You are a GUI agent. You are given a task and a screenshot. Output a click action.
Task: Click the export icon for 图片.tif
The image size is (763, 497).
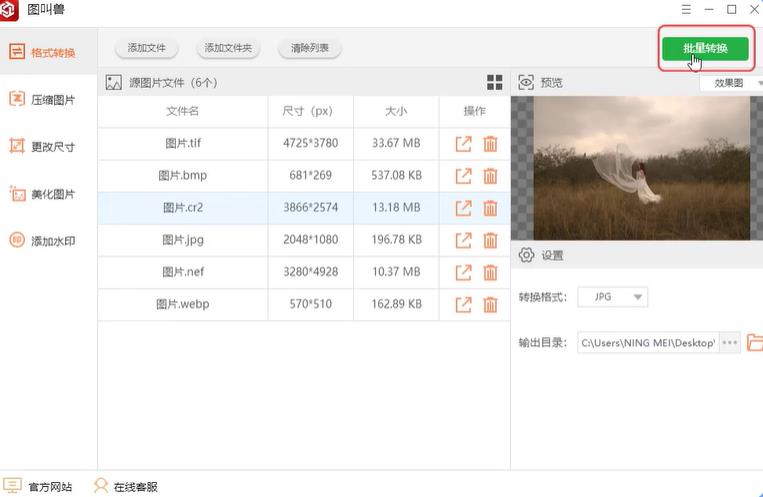click(x=463, y=143)
